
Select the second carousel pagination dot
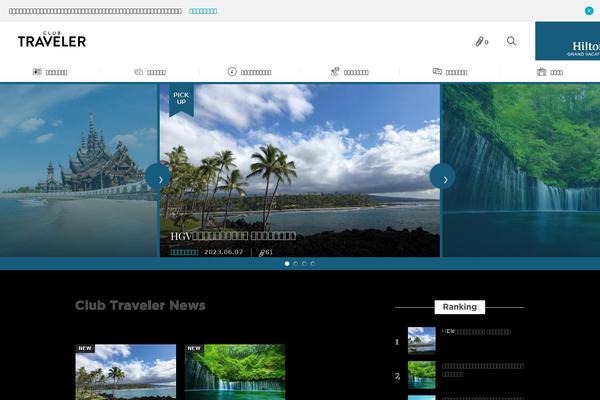[295, 264]
